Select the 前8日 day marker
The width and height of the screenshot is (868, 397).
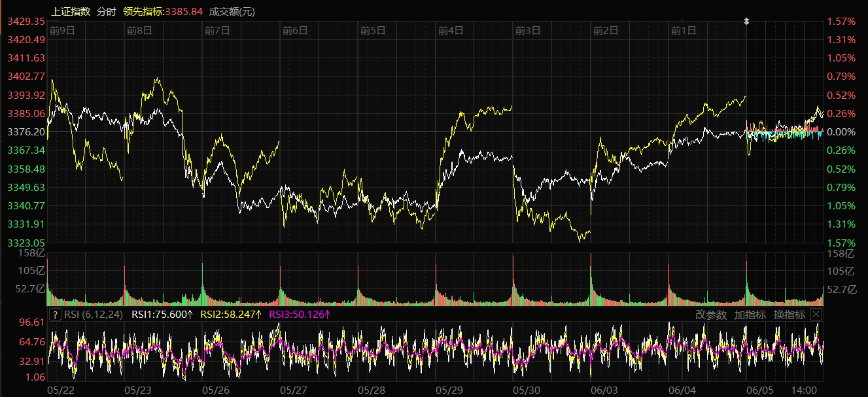point(139,30)
